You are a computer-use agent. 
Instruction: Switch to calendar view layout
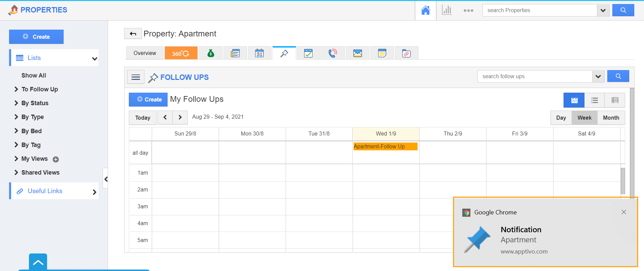pyautogui.click(x=574, y=100)
